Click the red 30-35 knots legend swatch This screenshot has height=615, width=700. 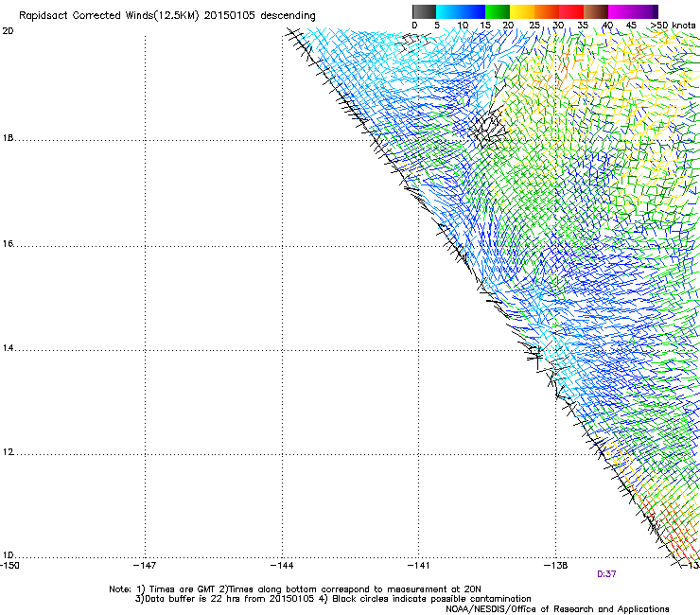[571, 11]
